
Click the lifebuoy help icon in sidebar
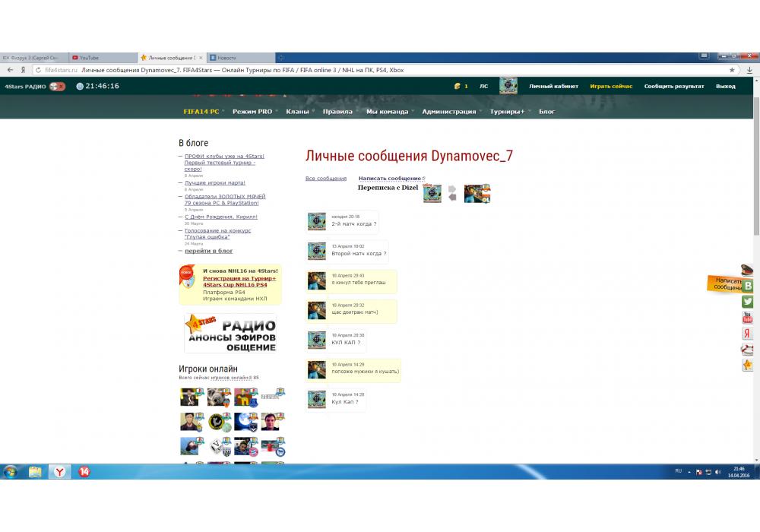pyautogui.click(x=747, y=350)
